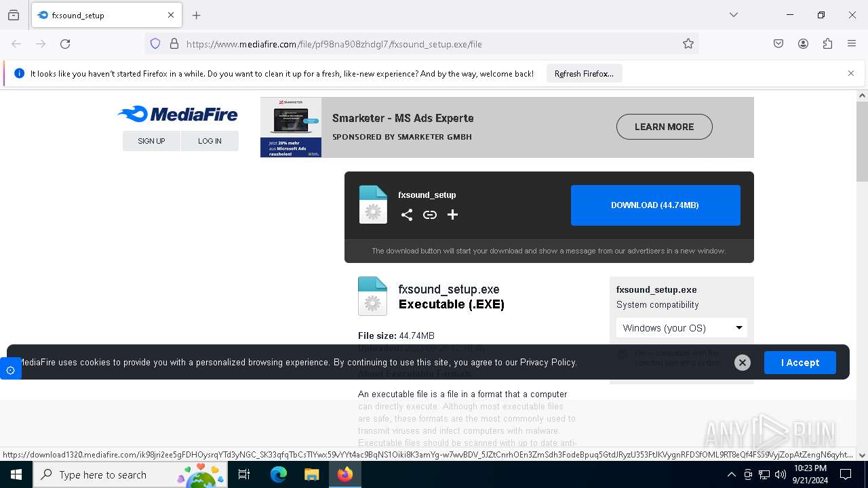The height and width of the screenshot is (488, 868).
Task: Click DOWNLOAD (44.74MB) button
Action: 655,205
